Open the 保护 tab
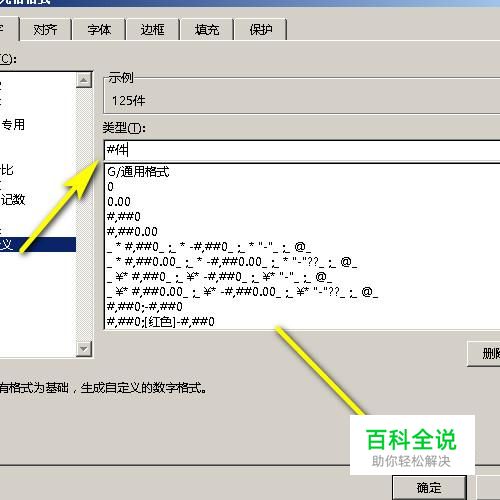500x500 pixels. [261, 30]
